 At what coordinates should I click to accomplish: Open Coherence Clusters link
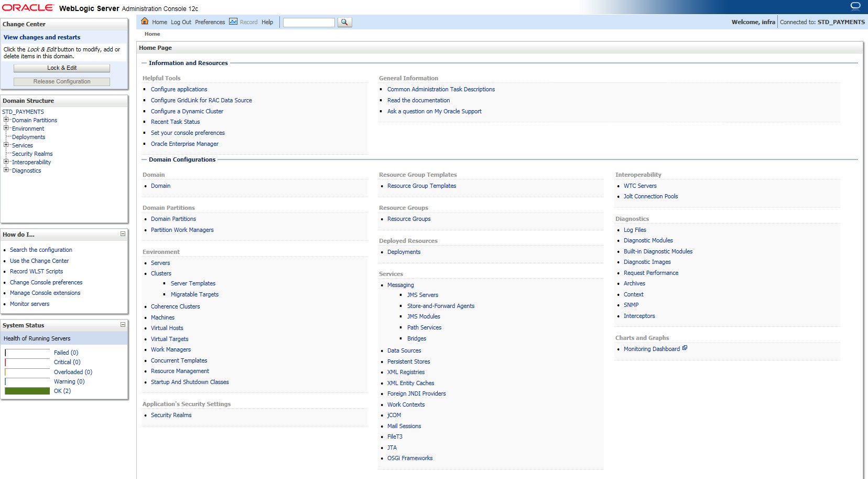tap(175, 306)
